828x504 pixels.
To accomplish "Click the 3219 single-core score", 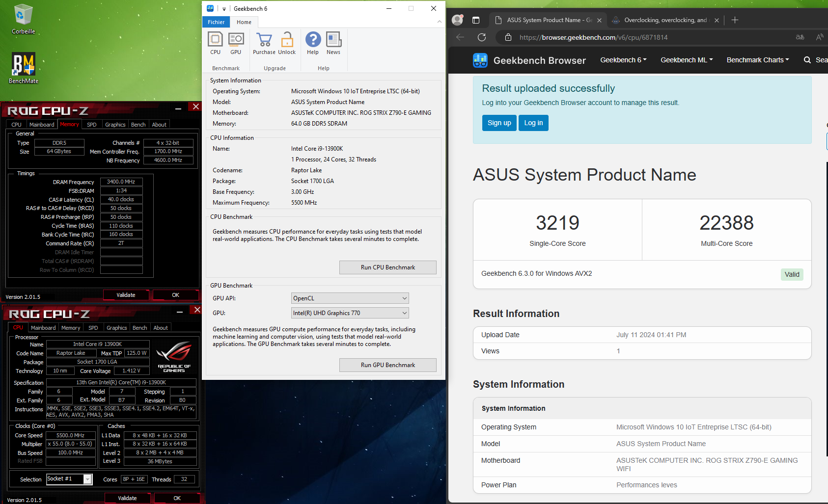I will coord(557,223).
